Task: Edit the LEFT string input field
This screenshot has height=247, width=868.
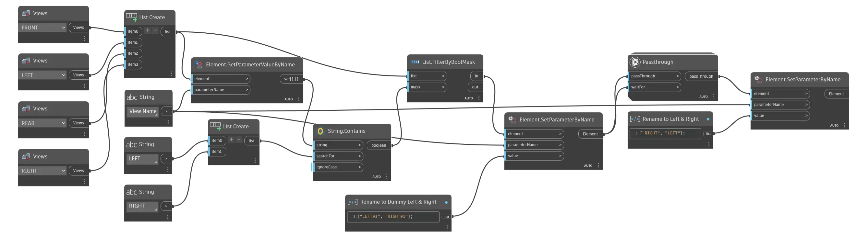Action: pyautogui.click(x=142, y=159)
